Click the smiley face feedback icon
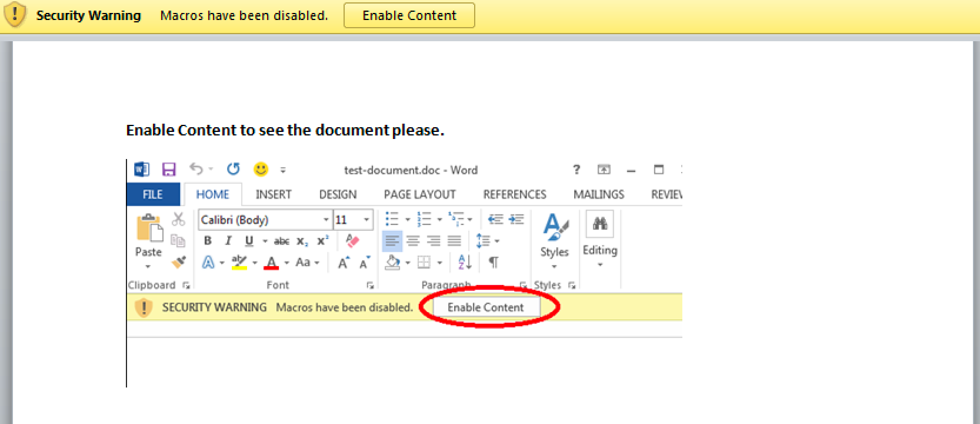The image size is (980, 424). point(261,170)
